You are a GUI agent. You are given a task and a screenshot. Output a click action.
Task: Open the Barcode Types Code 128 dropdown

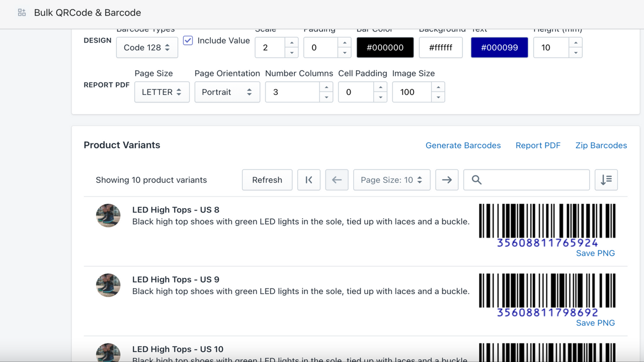coord(147,47)
